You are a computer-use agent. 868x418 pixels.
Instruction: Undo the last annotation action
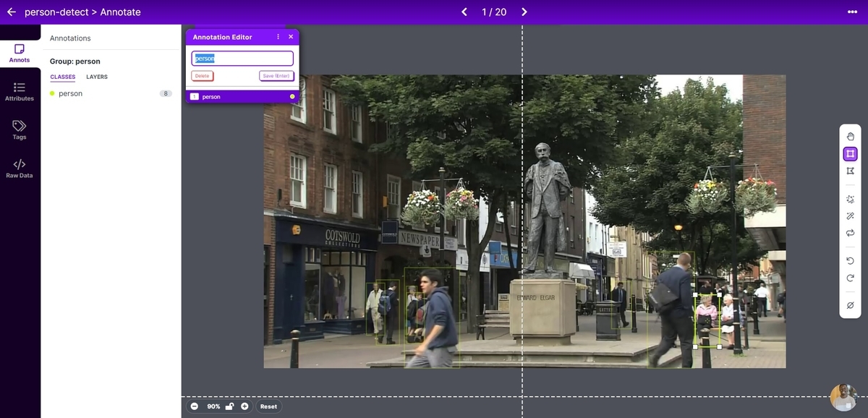point(850,260)
